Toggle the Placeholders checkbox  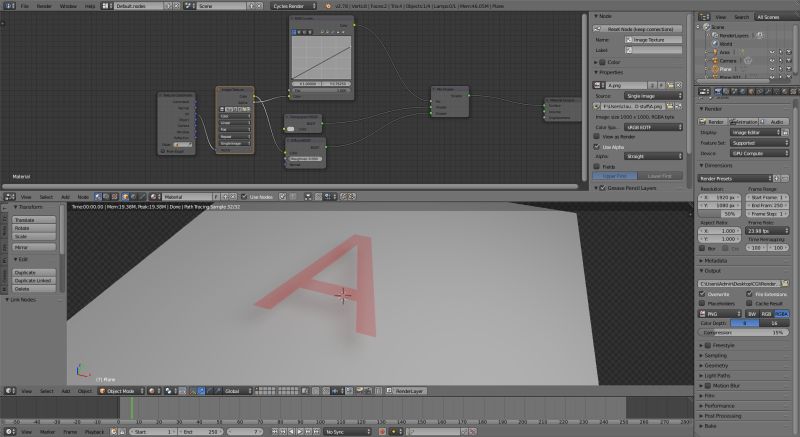click(x=702, y=303)
